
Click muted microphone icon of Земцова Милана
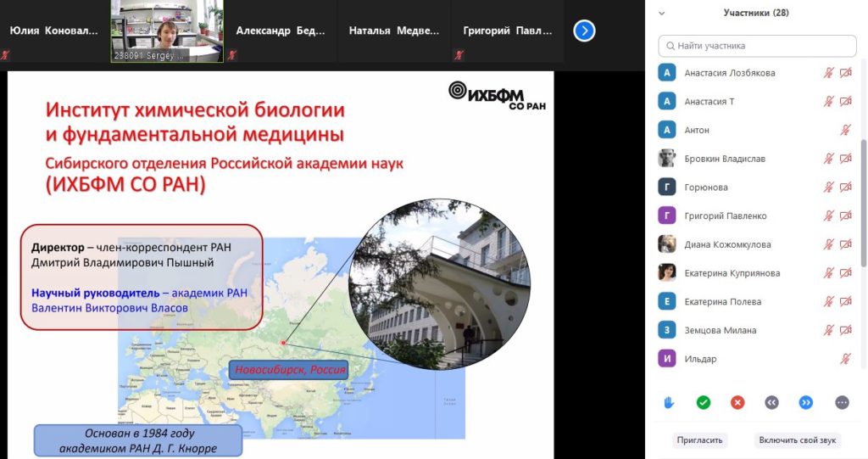coord(829,330)
